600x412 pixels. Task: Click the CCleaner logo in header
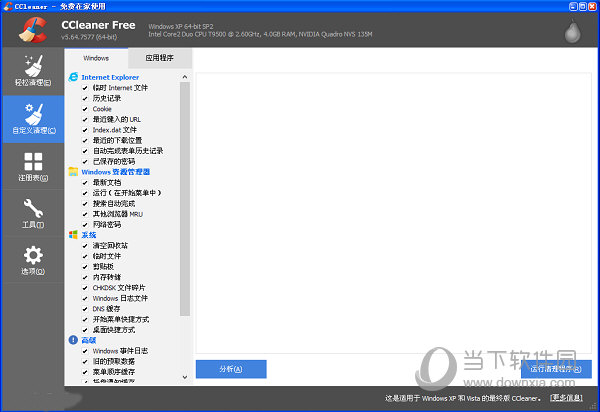(33, 29)
